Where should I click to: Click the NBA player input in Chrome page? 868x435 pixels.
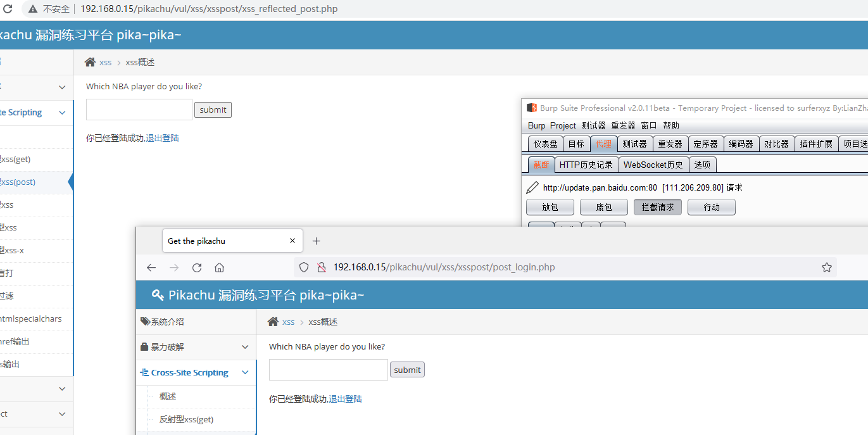[x=139, y=110]
